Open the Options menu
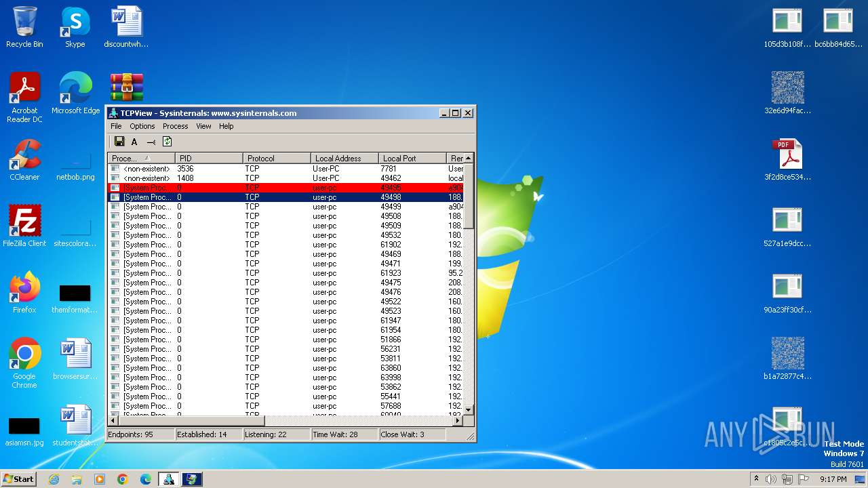Viewport: 868px width, 488px height. click(x=142, y=126)
